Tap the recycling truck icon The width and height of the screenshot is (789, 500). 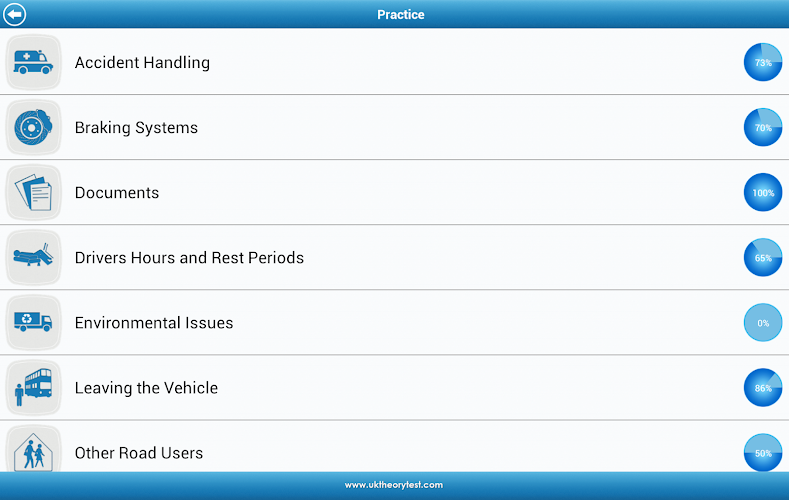point(34,322)
